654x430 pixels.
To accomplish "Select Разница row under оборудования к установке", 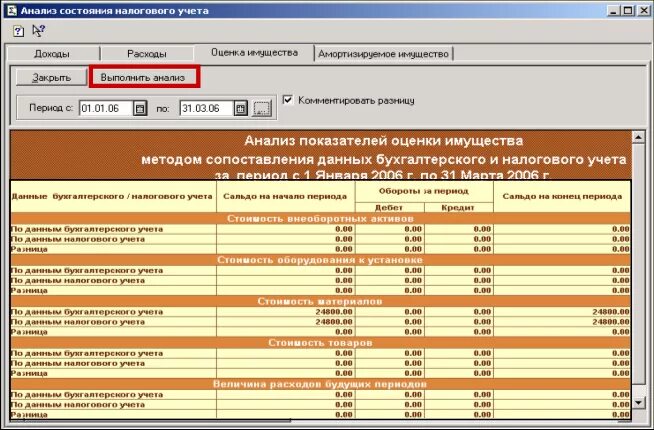I will [x=320, y=291].
